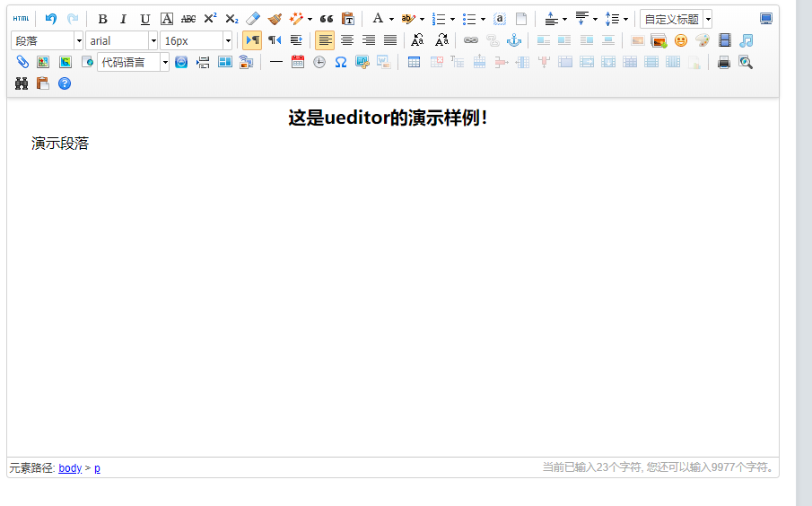Viewport: 812px width, 506px height.
Task: Open multi-image upload dialog
Action: [x=659, y=40]
